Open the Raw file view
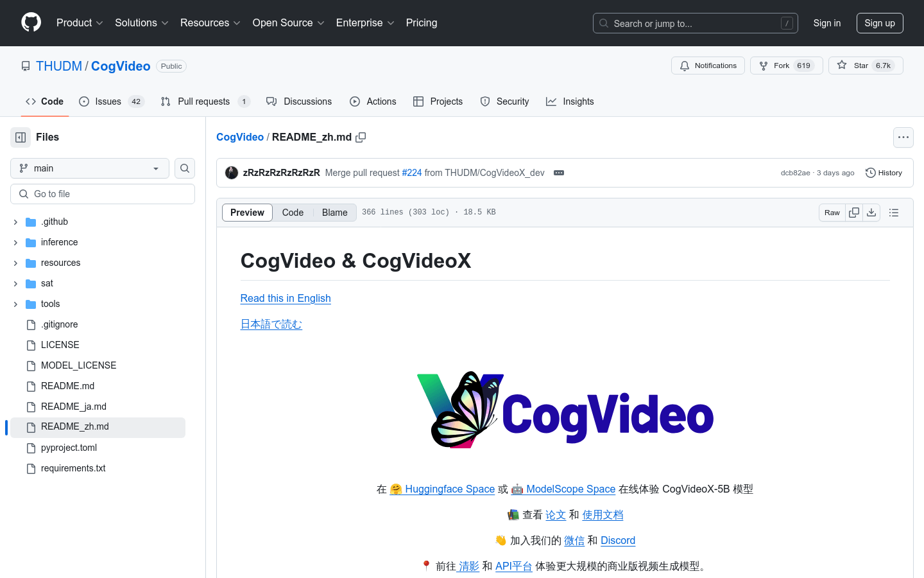The height and width of the screenshot is (578, 924). (x=832, y=213)
